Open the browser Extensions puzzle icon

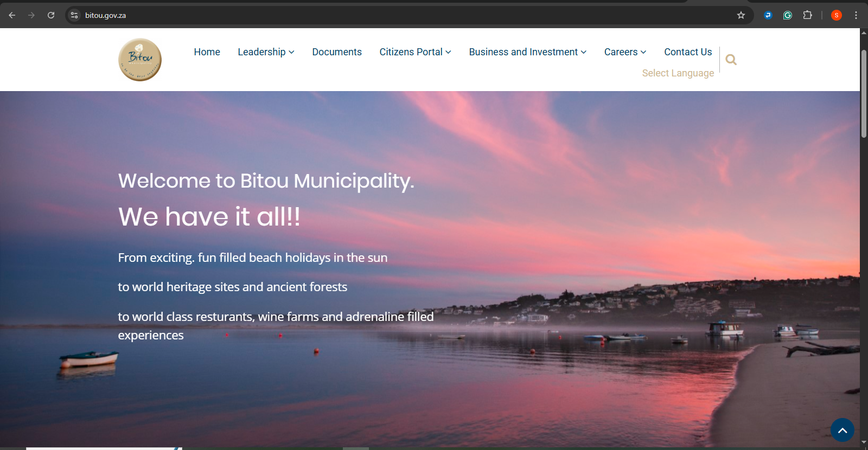point(807,15)
